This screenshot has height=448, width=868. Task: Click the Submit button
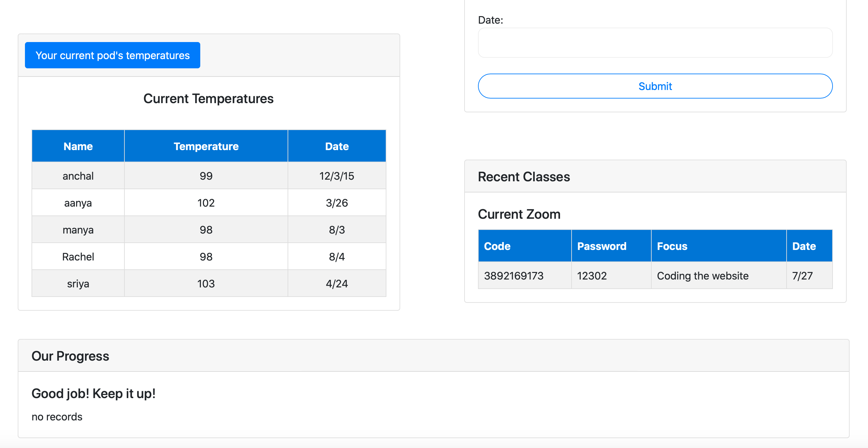click(655, 86)
